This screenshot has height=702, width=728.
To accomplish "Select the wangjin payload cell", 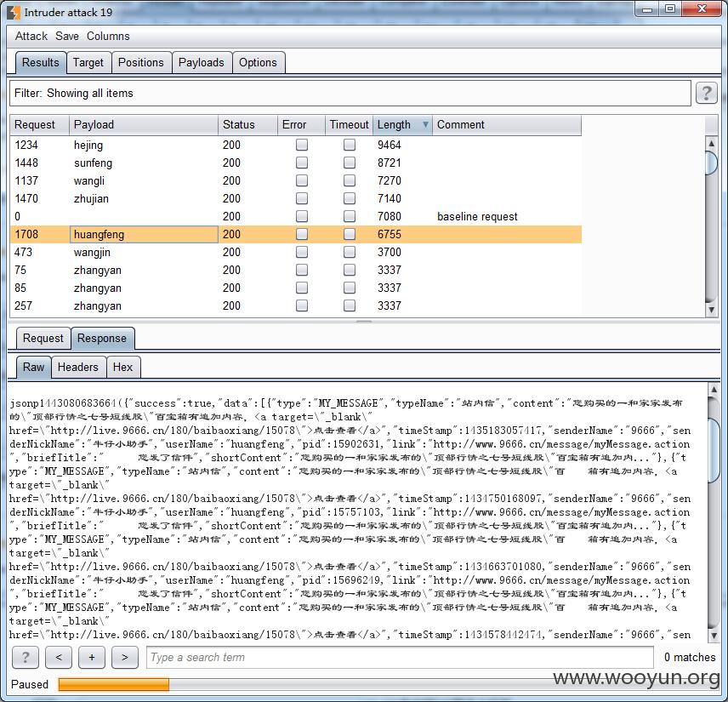I will pyautogui.click(x=144, y=252).
